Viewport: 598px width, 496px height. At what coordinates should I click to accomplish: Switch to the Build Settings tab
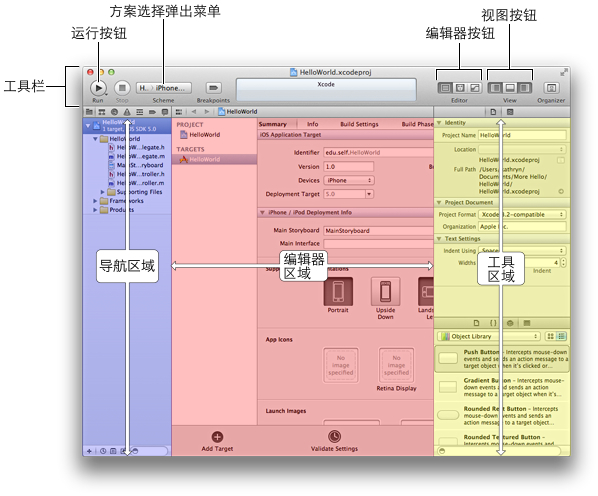click(x=359, y=124)
